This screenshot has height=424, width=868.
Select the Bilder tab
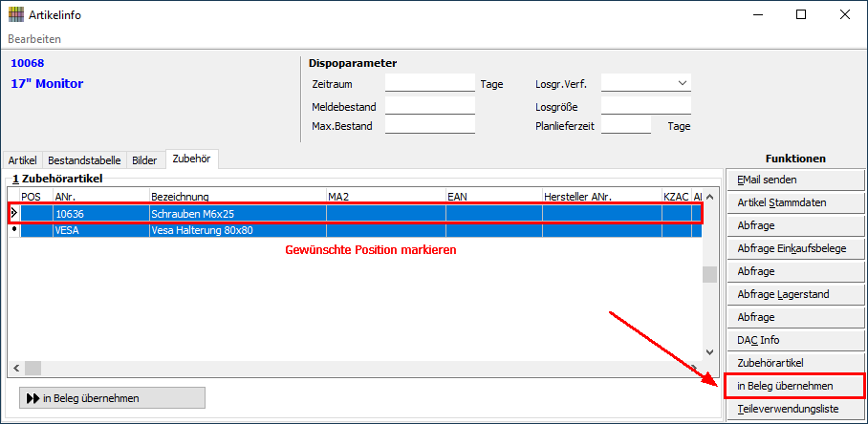[144, 160]
